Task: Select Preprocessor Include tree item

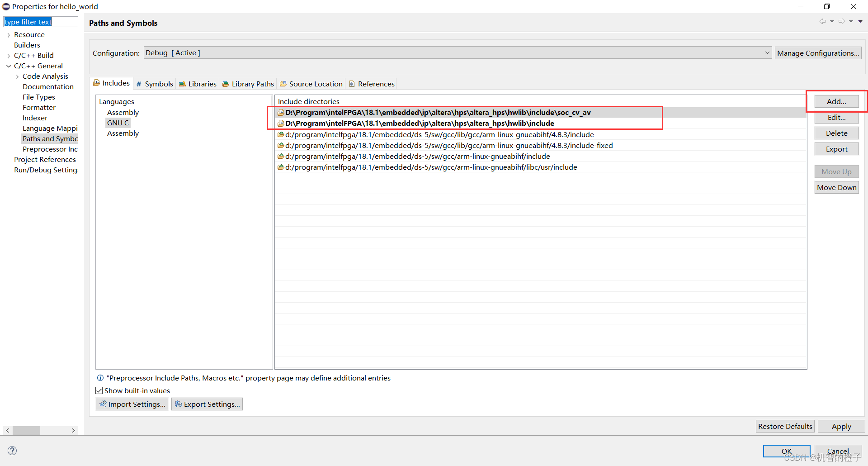Action: pos(50,149)
